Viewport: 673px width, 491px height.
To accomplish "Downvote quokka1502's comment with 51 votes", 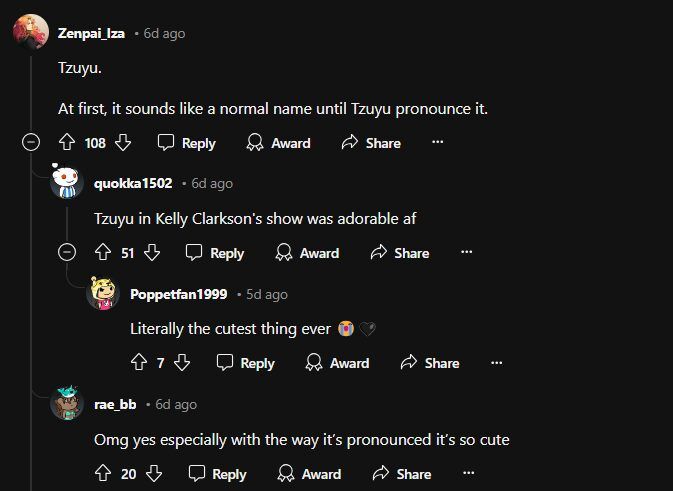I will [152, 253].
